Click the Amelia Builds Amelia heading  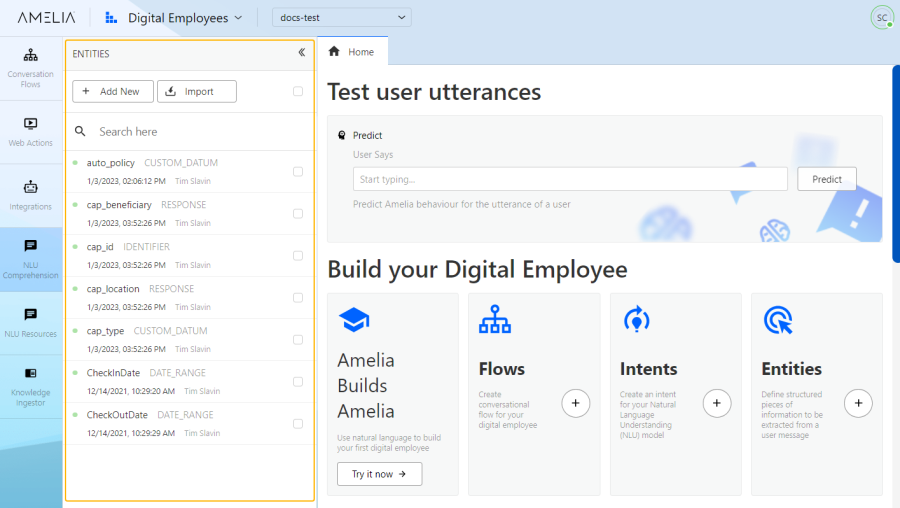pyautogui.click(x=366, y=386)
